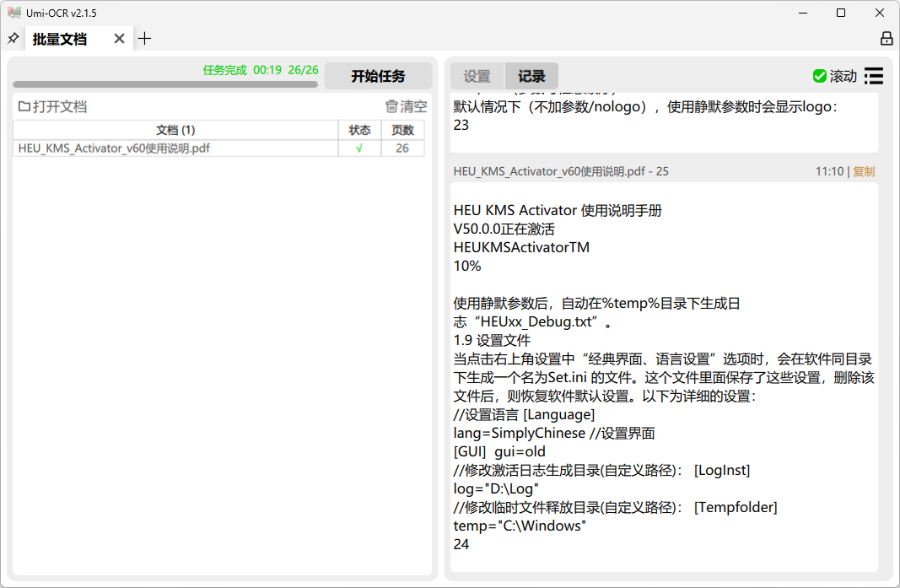Click the line temp="C:\Windows" in results
Screen dimensions: 900x588
(x=520, y=526)
